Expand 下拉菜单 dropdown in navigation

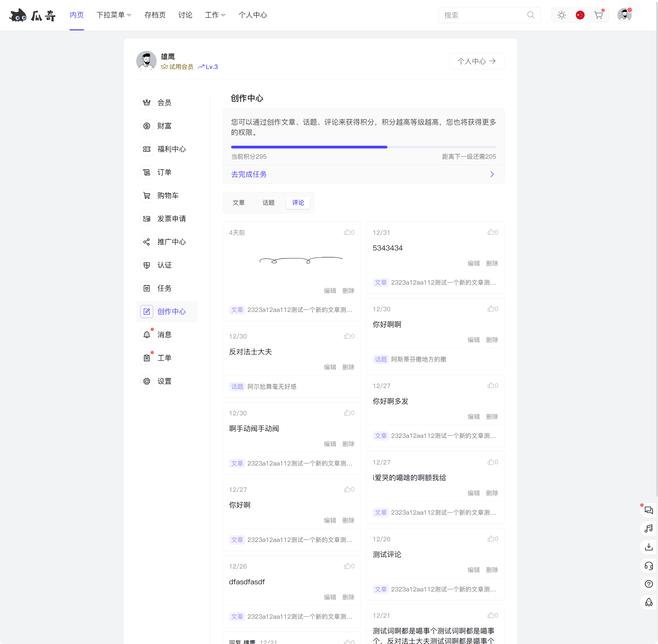[x=114, y=15]
